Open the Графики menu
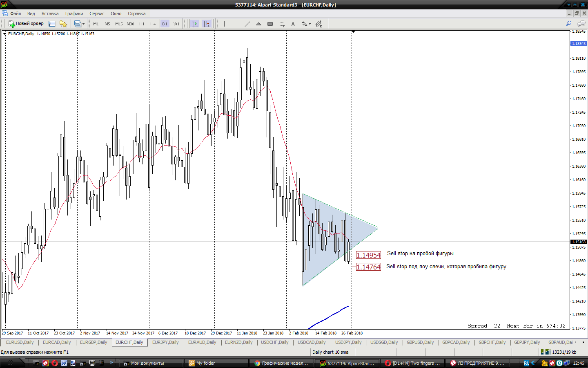588x368 pixels. point(74,13)
